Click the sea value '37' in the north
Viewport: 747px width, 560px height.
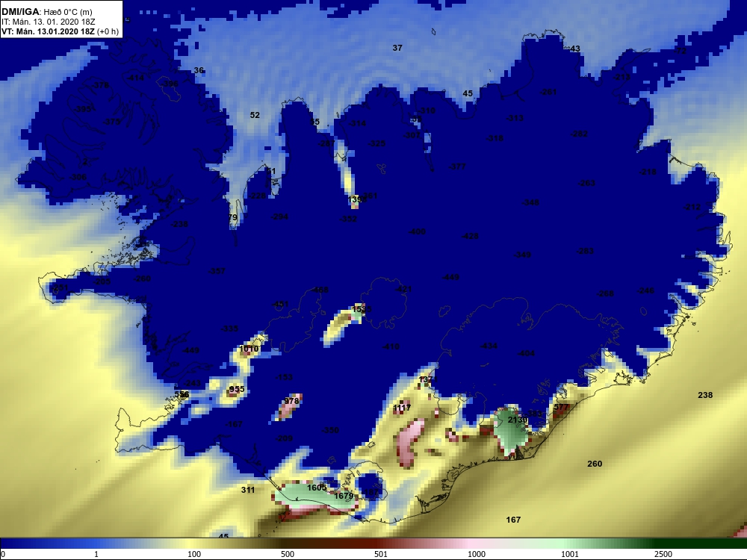(397, 48)
